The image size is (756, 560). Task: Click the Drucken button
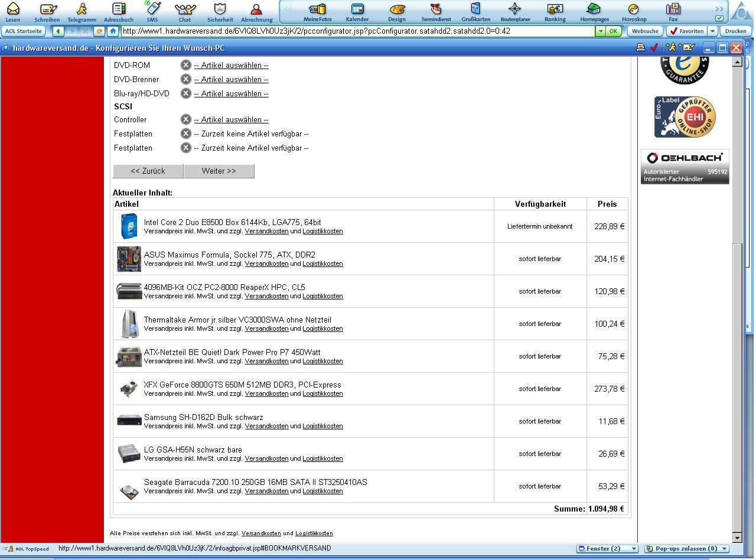click(x=735, y=31)
